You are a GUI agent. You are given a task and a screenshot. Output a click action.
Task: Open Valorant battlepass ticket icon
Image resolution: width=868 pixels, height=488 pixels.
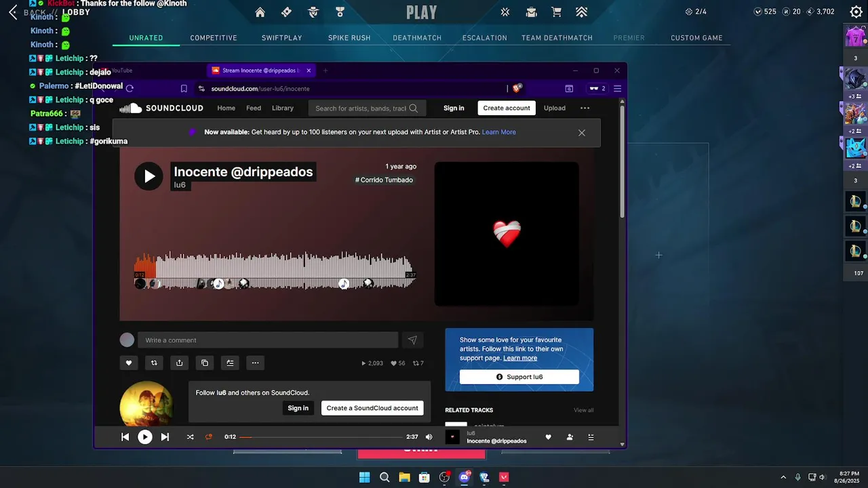click(286, 12)
